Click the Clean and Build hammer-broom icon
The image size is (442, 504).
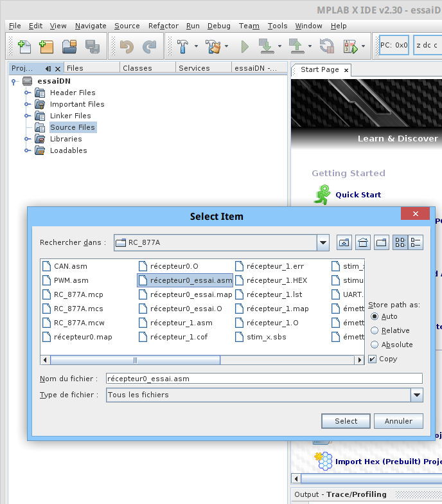(213, 46)
